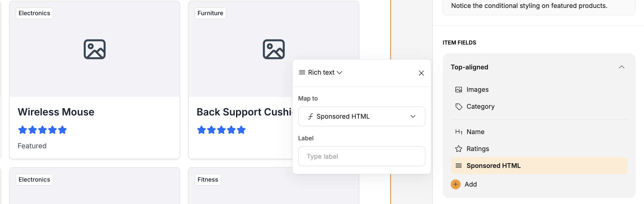The image size is (644, 204).
Task: Open the Map to Sponsored HTML dropdown
Action: click(362, 116)
